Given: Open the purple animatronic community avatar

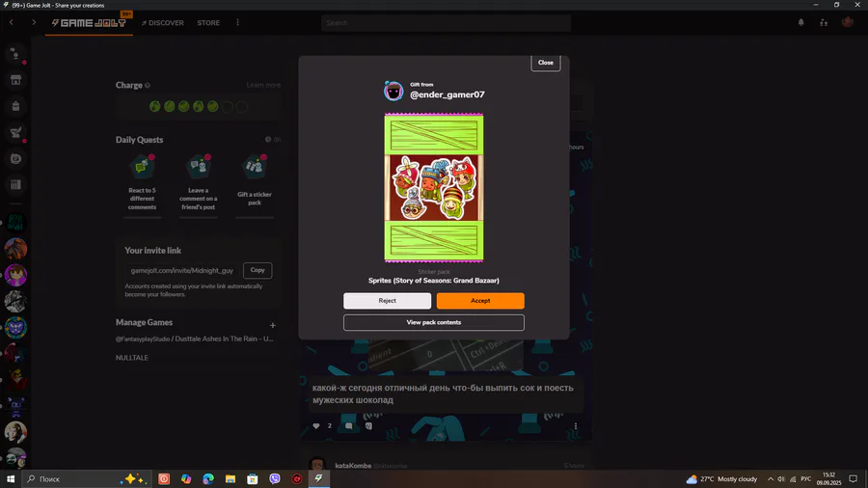Looking at the screenshot, I should point(15,406).
